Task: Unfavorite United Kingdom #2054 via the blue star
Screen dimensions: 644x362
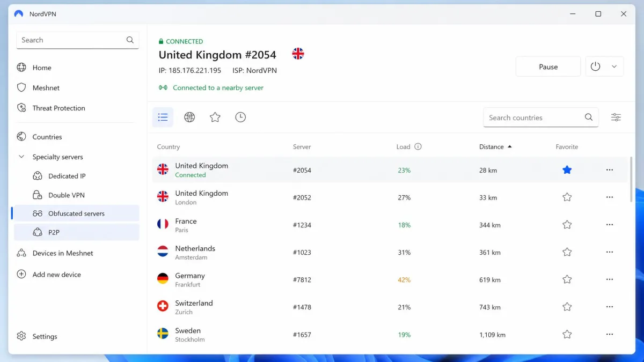Action: coord(567,170)
